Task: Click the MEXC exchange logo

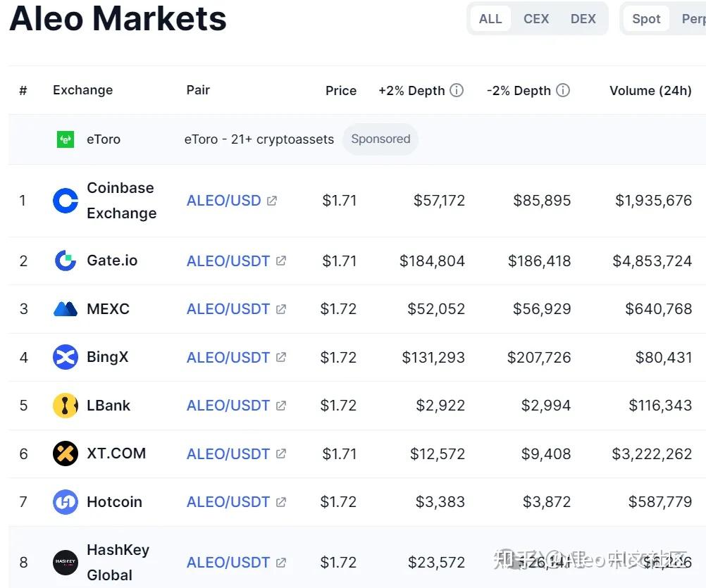Action: click(x=65, y=308)
